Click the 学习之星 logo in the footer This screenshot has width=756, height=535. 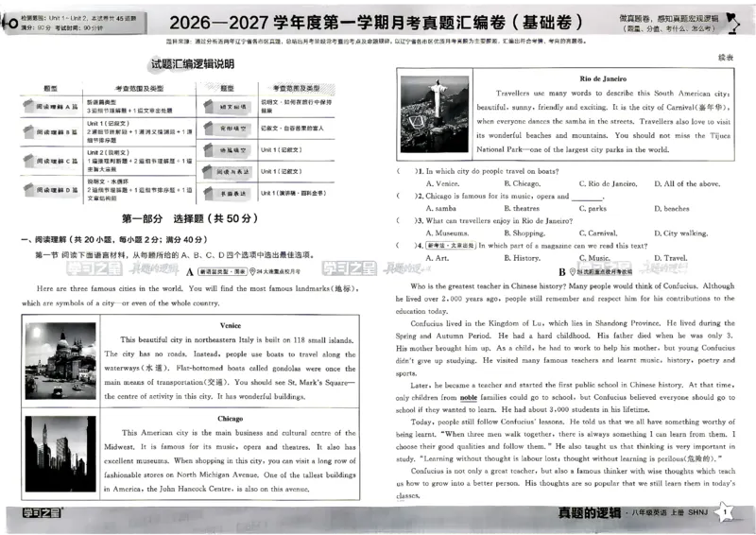click(43, 512)
